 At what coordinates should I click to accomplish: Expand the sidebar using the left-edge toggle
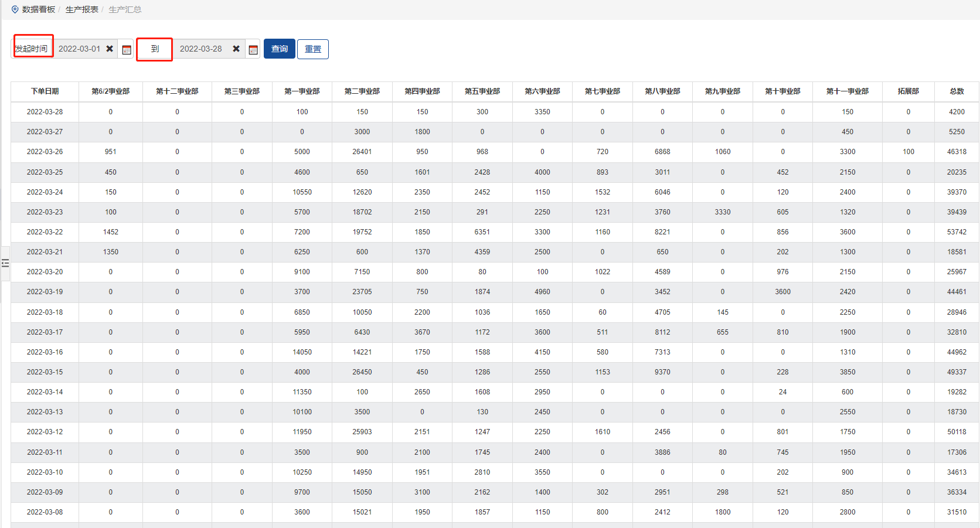coord(5,263)
